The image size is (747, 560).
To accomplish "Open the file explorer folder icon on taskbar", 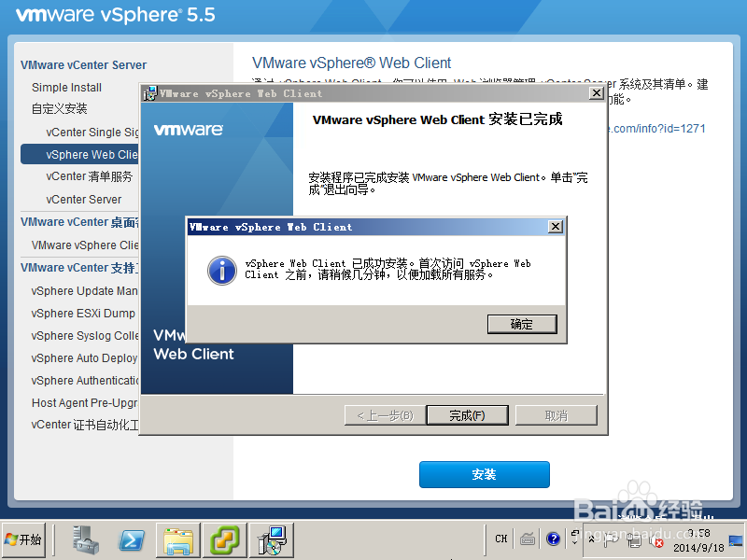I will (x=177, y=539).
